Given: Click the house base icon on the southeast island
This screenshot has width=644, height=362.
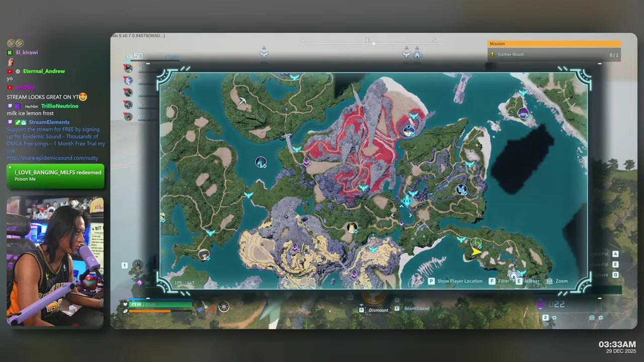Looking at the screenshot, I should click(x=513, y=276).
